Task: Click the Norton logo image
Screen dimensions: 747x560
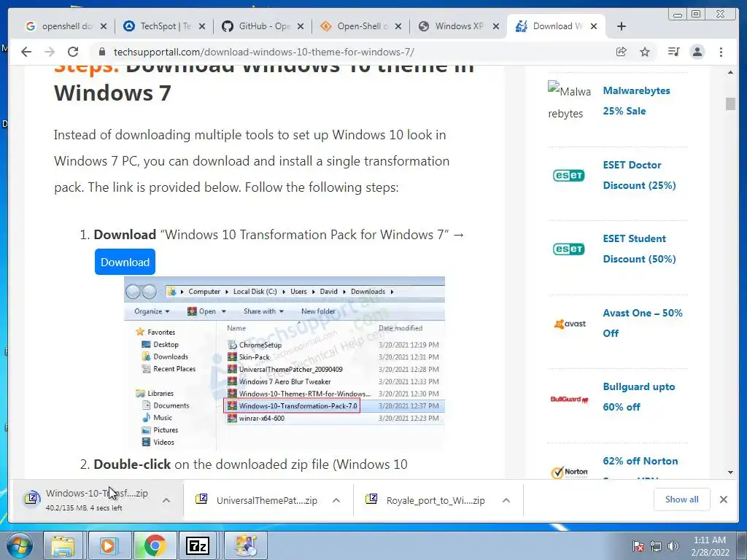Action: coord(569,472)
